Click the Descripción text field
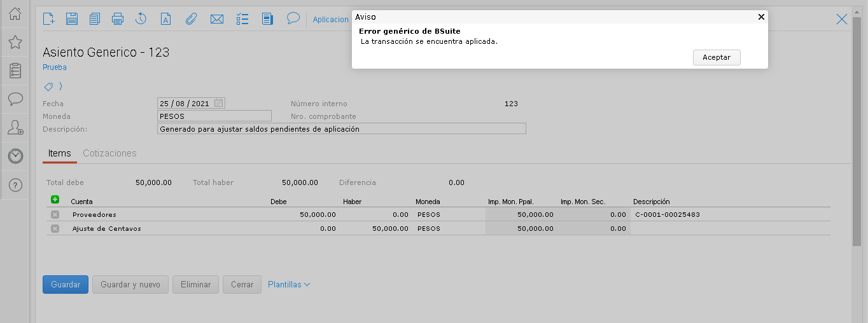Image resolution: width=868 pixels, height=323 pixels. point(341,128)
